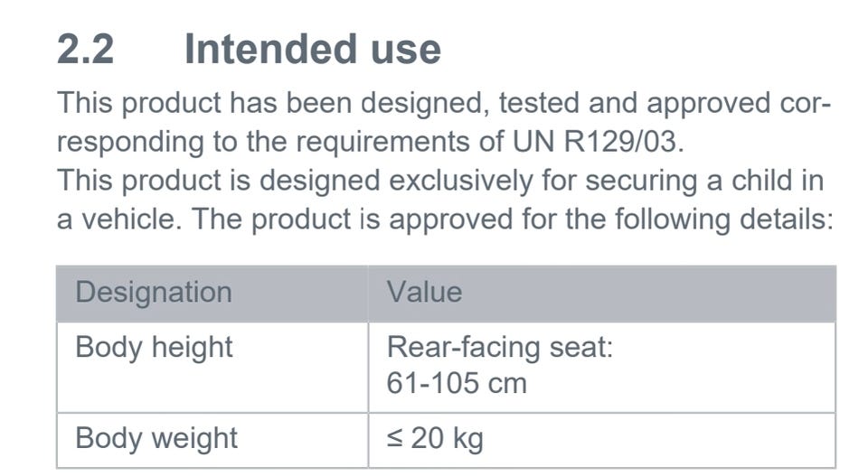Click the "61-105 cm" height value
This screenshot has height=476, width=868.
[456, 383]
